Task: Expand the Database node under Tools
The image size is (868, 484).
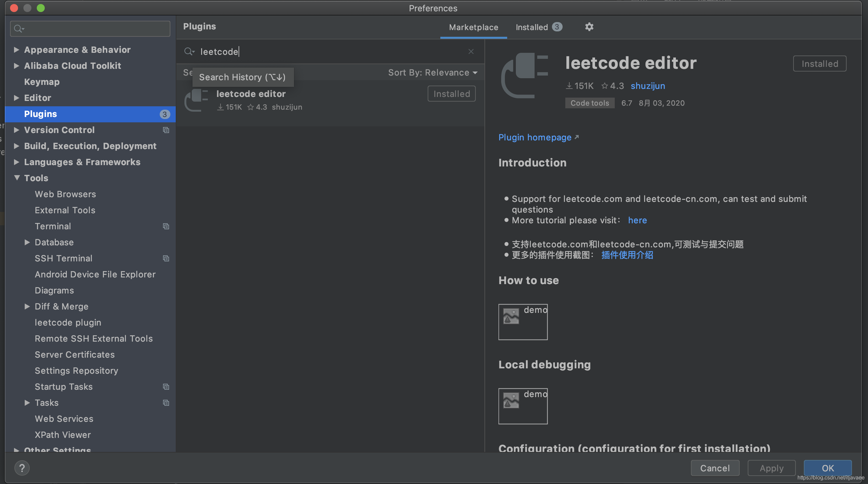Action: tap(27, 242)
